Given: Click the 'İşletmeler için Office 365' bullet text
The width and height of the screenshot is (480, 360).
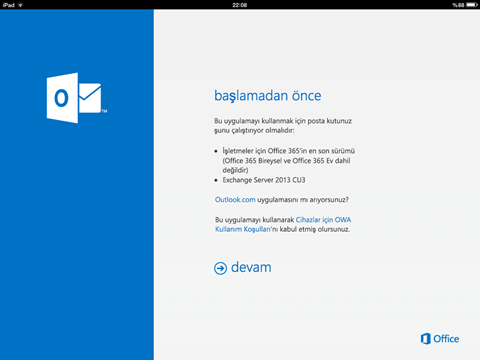Looking at the screenshot, I should [x=289, y=161].
